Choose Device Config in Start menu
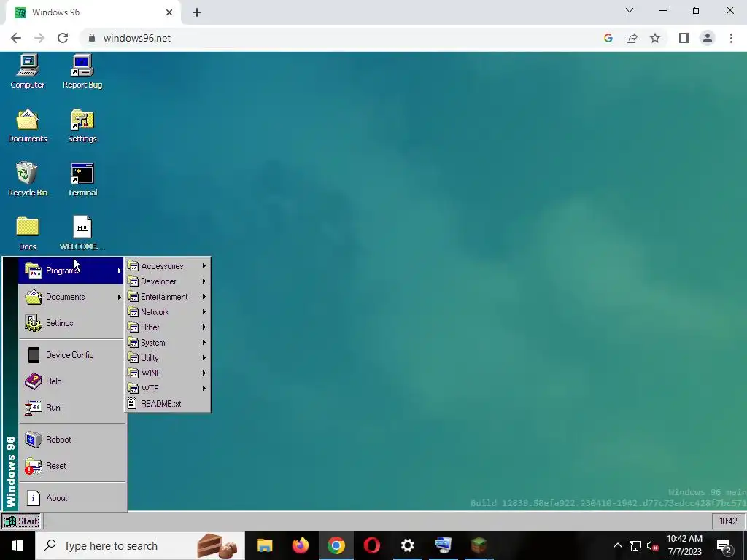The height and width of the screenshot is (560, 747). point(71,355)
